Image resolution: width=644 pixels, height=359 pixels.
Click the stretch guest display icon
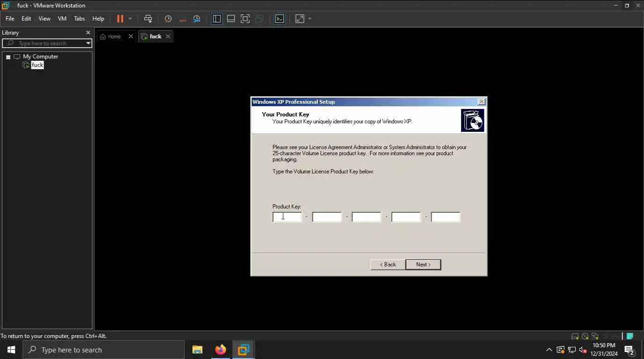tap(300, 19)
